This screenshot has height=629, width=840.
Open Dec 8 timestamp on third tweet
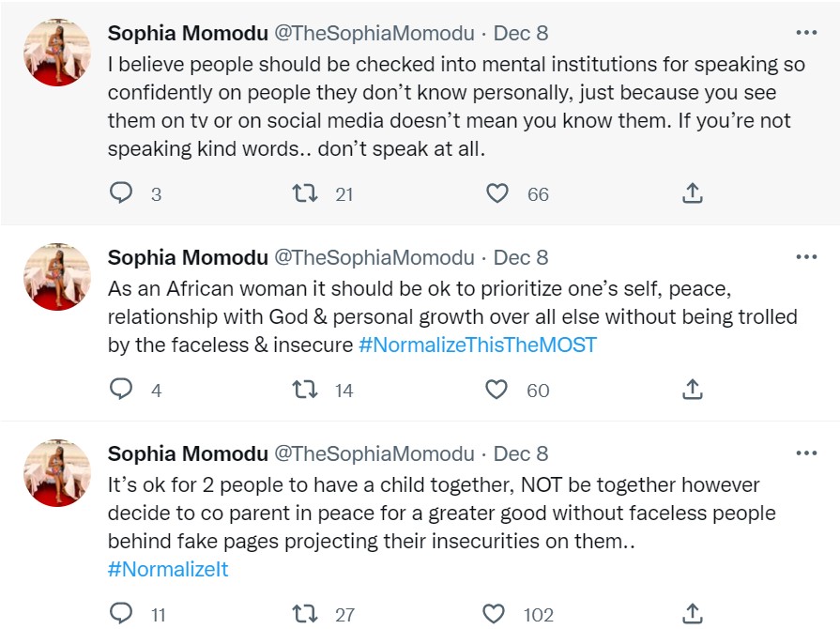tap(521, 453)
